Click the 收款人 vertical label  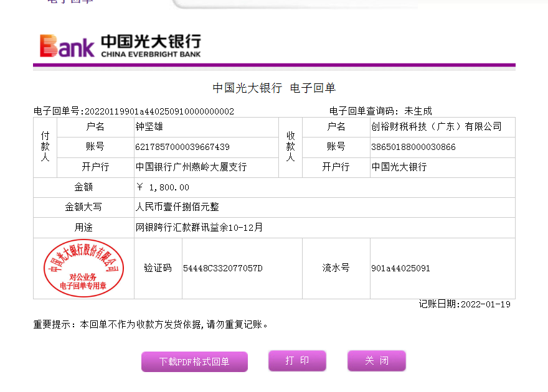(x=290, y=147)
